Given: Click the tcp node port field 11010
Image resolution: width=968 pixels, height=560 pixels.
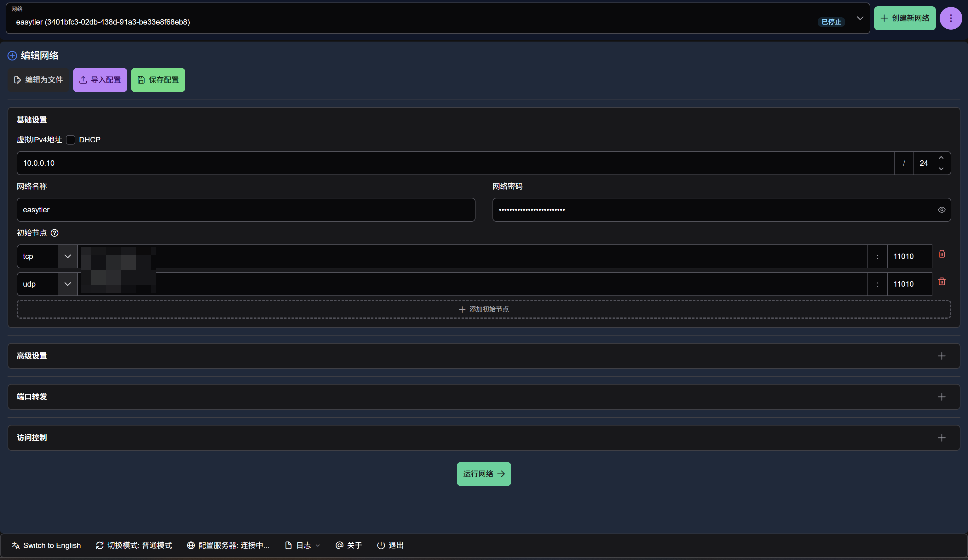Looking at the screenshot, I should [909, 256].
